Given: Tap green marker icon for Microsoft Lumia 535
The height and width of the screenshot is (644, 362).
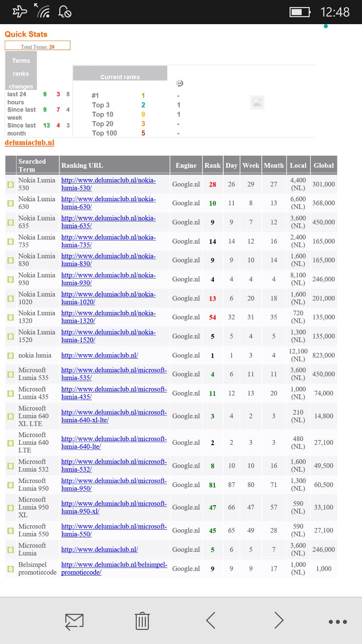Looking at the screenshot, I should [11, 374].
